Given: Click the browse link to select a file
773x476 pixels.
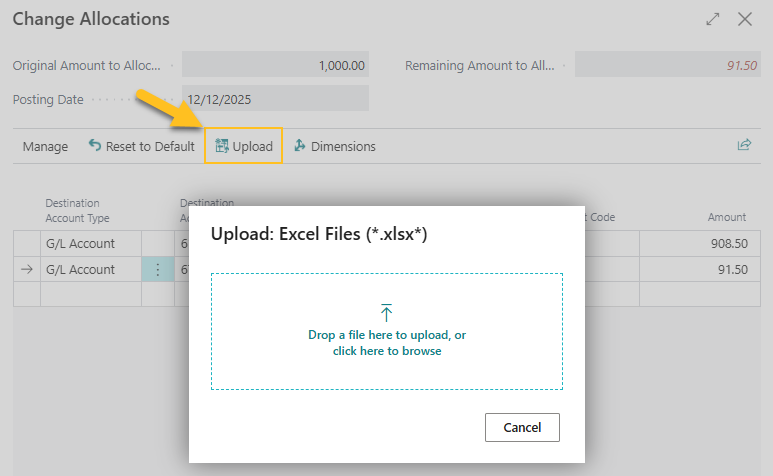Looking at the screenshot, I should pos(387,351).
